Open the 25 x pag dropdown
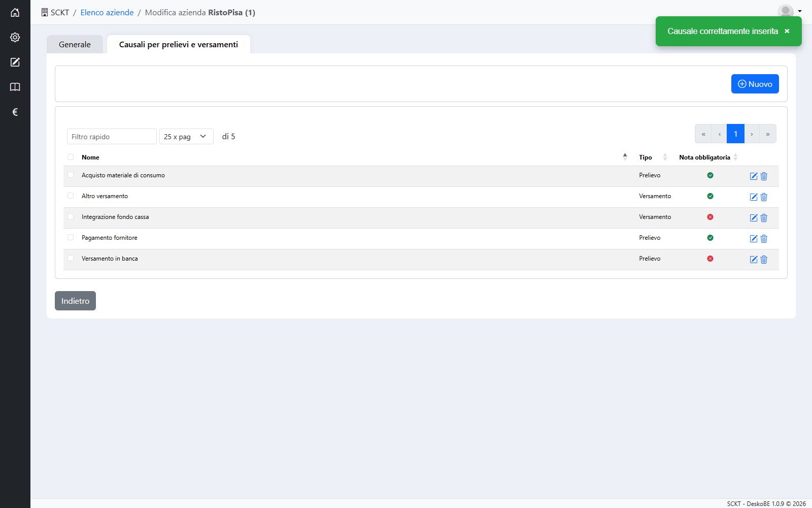The width and height of the screenshot is (812, 508). pyautogui.click(x=186, y=137)
